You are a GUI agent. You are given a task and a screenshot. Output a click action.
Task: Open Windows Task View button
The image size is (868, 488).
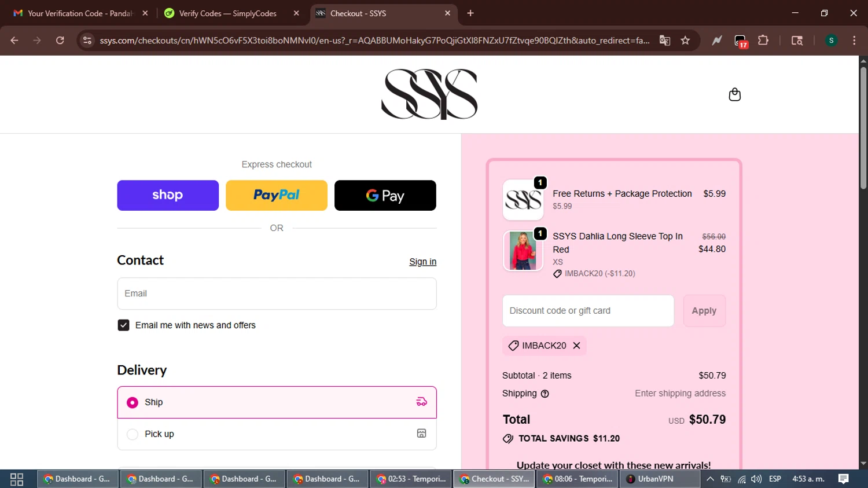point(17,479)
